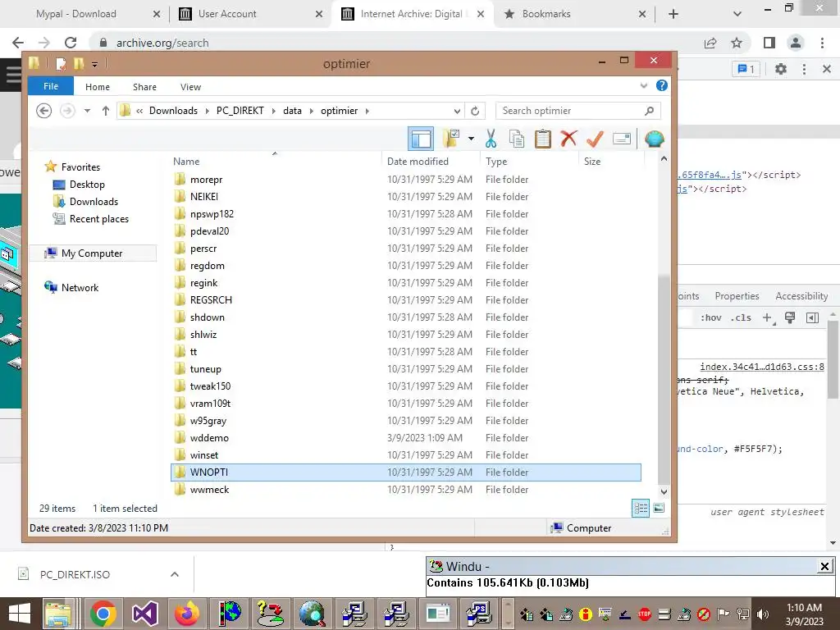Bookmark page with the star icon
Screen dimensions: 840x630
tap(737, 43)
